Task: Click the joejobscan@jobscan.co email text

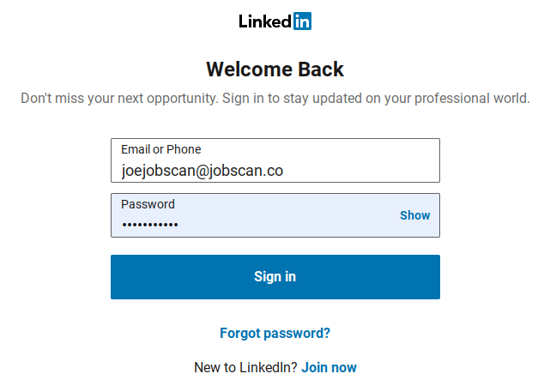Action: tap(202, 171)
